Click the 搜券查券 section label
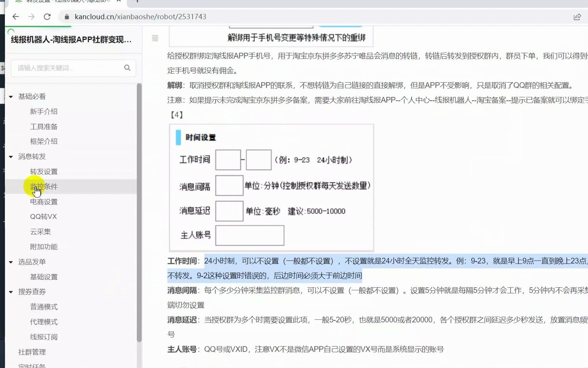 (32, 292)
